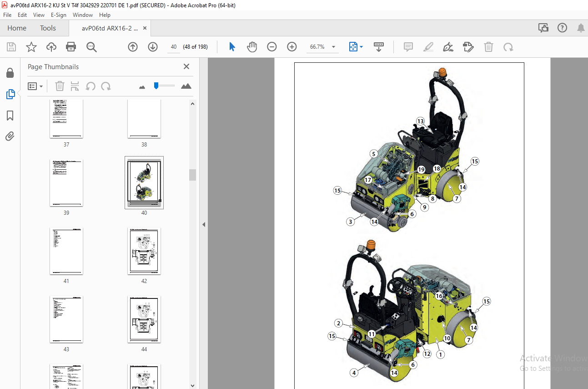
Task: Open the notifications bell
Action: click(581, 28)
